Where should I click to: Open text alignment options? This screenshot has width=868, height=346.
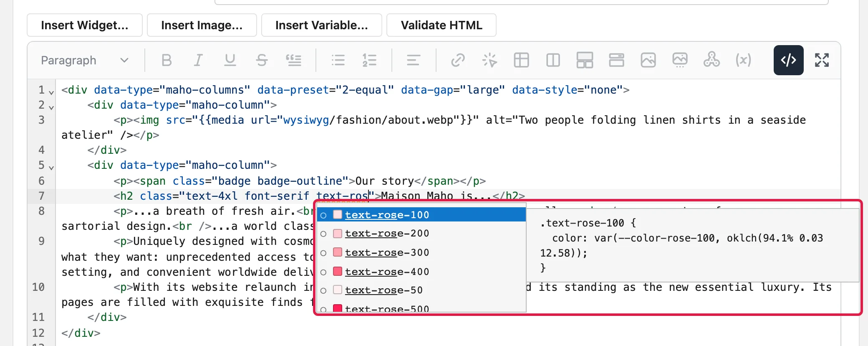click(414, 60)
